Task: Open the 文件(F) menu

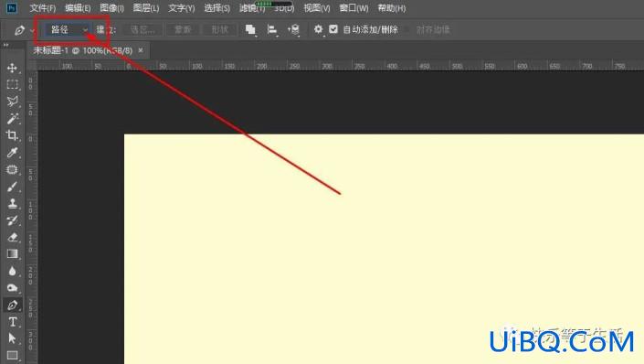Action: tap(43, 8)
